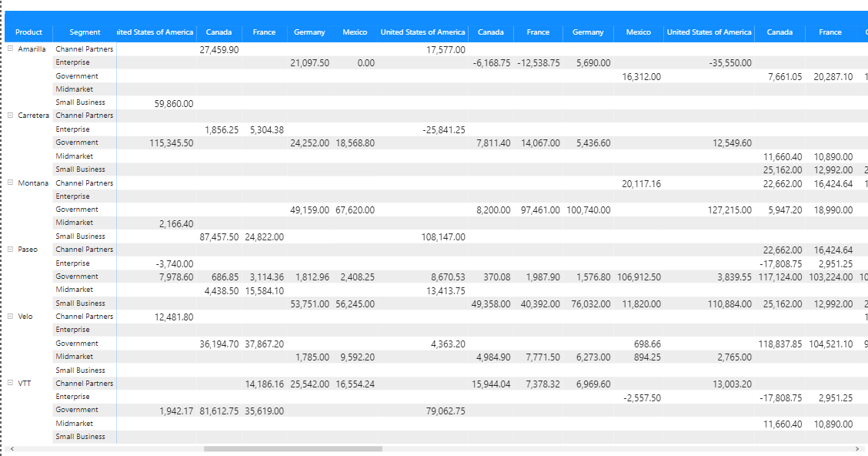
Task: Click the horizontal scrollbar right arrow
Action: [857, 449]
